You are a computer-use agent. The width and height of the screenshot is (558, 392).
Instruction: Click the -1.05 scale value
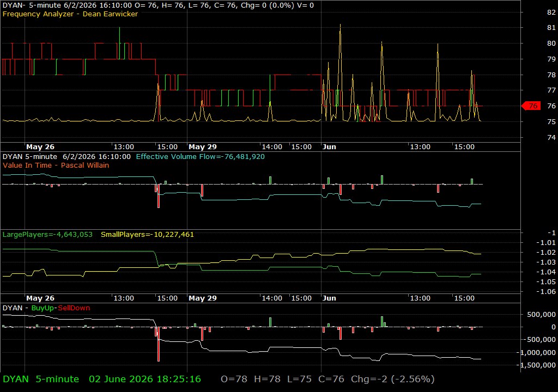point(546,281)
